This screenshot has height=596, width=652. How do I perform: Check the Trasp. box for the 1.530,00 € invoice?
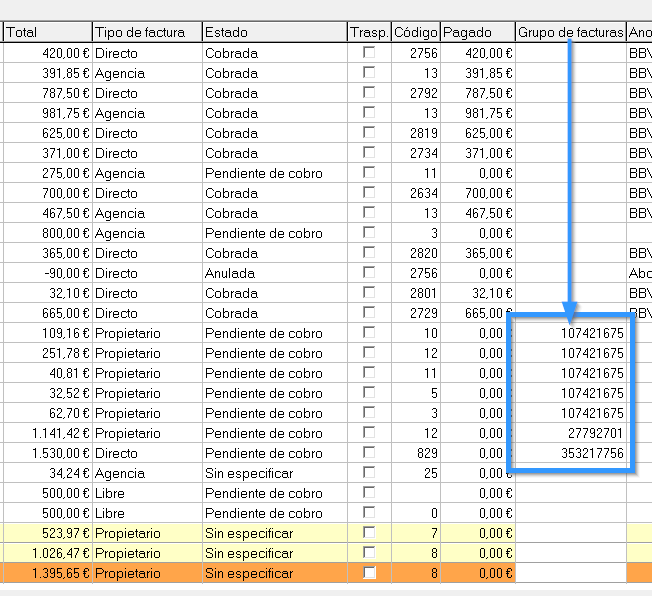click(370, 453)
